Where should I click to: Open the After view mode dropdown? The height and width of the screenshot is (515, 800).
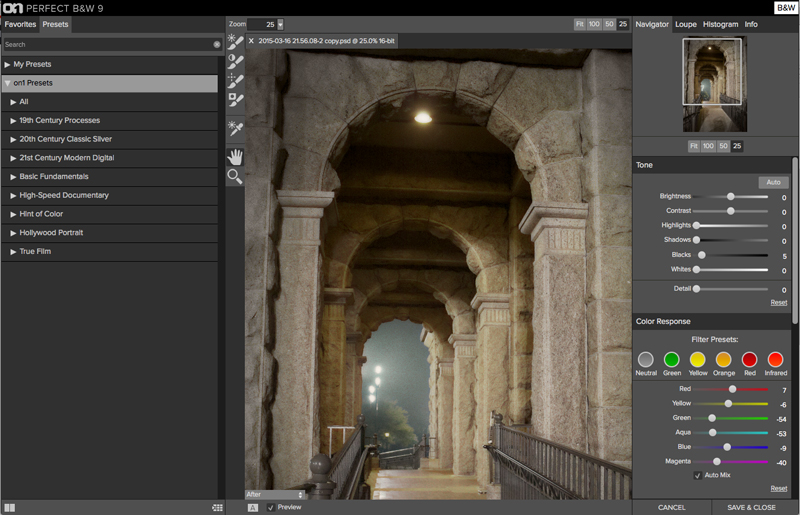pyautogui.click(x=275, y=494)
